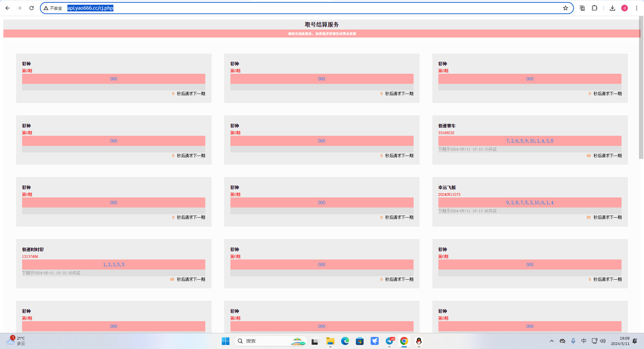Viewport: 644px width, 349px height.
Task: Open the volume speaker control
Action: pyautogui.click(x=603, y=341)
